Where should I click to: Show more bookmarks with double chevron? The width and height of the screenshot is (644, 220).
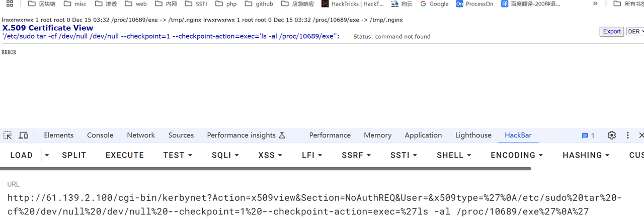(595, 4)
